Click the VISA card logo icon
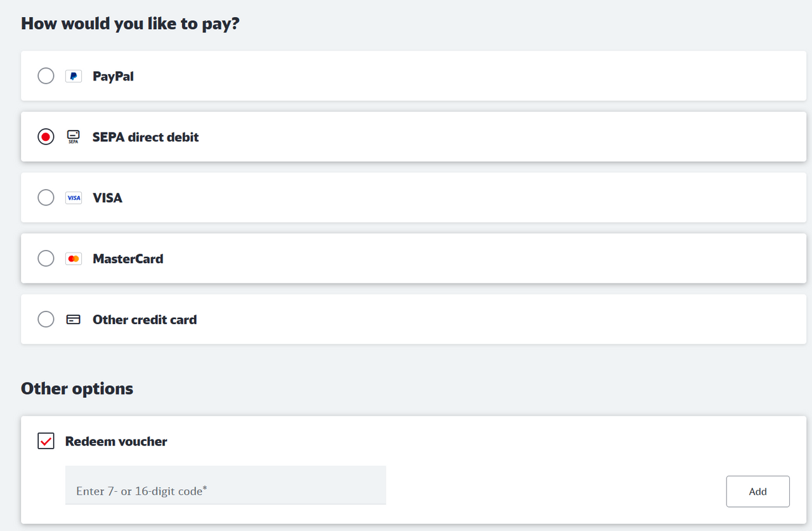The image size is (812, 531). (x=74, y=198)
